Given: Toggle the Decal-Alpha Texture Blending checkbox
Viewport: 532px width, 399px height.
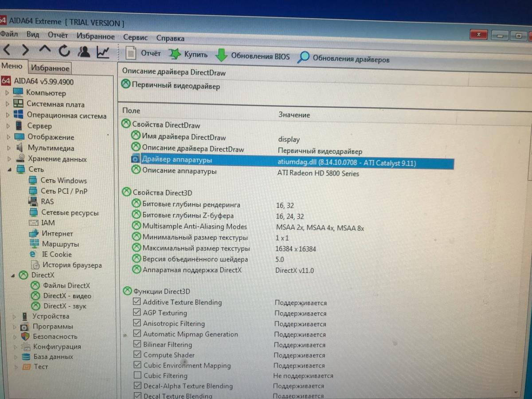Looking at the screenshot, I should (x=137, y=385).
